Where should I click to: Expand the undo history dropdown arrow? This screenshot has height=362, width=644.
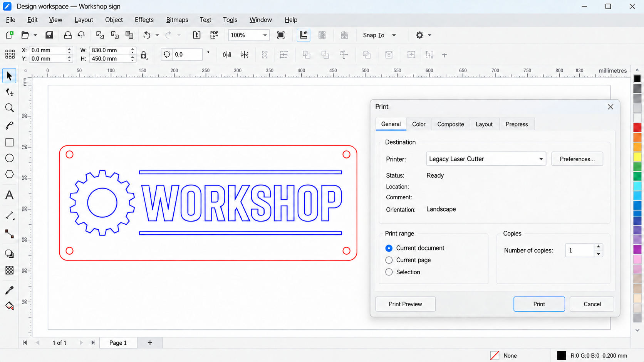(157, 35)
